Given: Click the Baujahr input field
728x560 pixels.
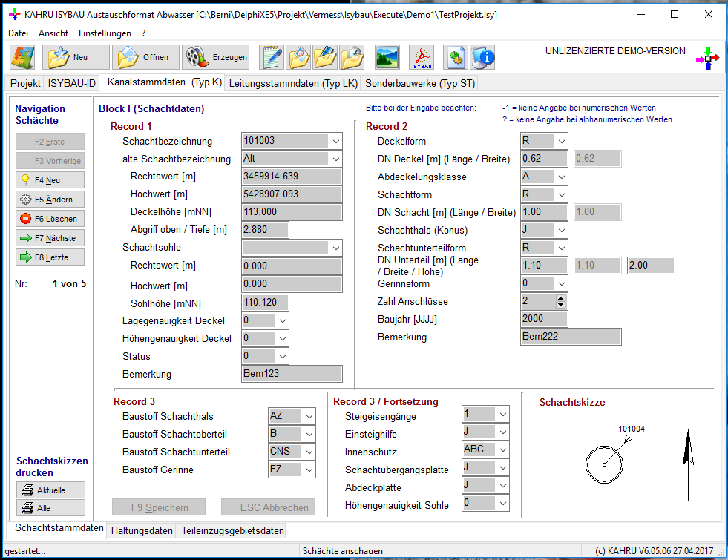Looking at the screenshot, I should pos(544,319).
